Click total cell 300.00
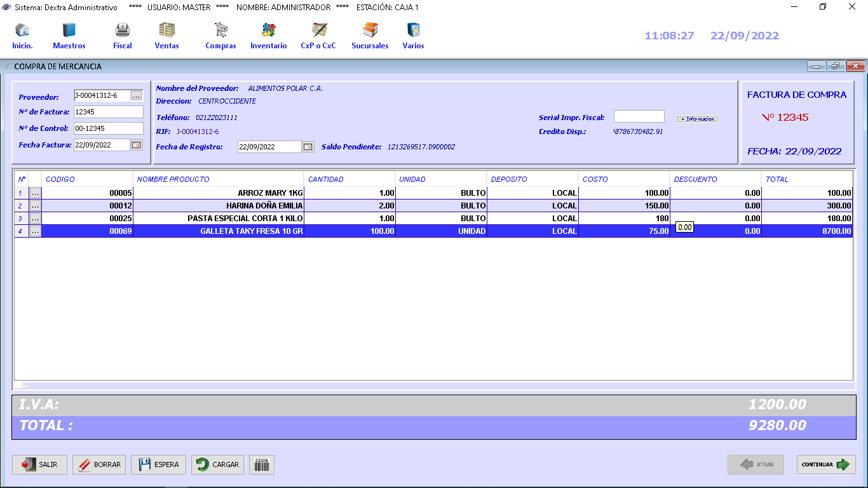Screen dimensions: 868x488 [807, 206]
